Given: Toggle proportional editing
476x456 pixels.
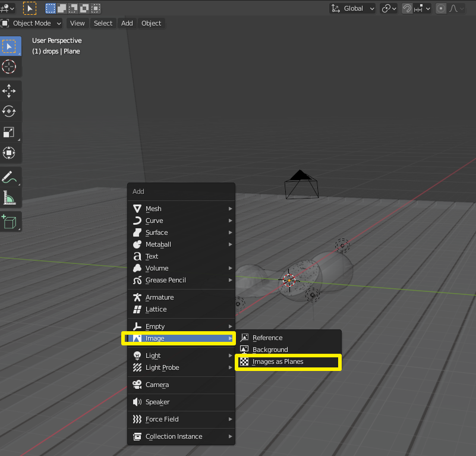Looking at the screenshot, I should coord(441,8).
